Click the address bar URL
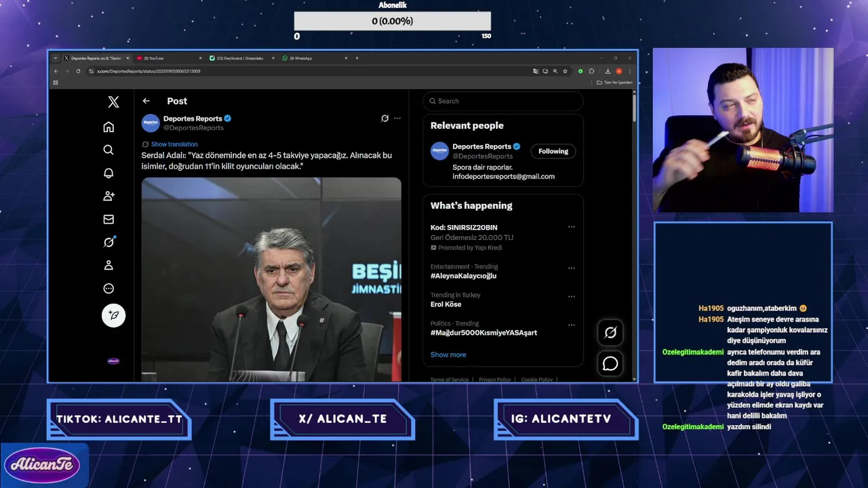The image size is (868, 488). coord(149,71)
